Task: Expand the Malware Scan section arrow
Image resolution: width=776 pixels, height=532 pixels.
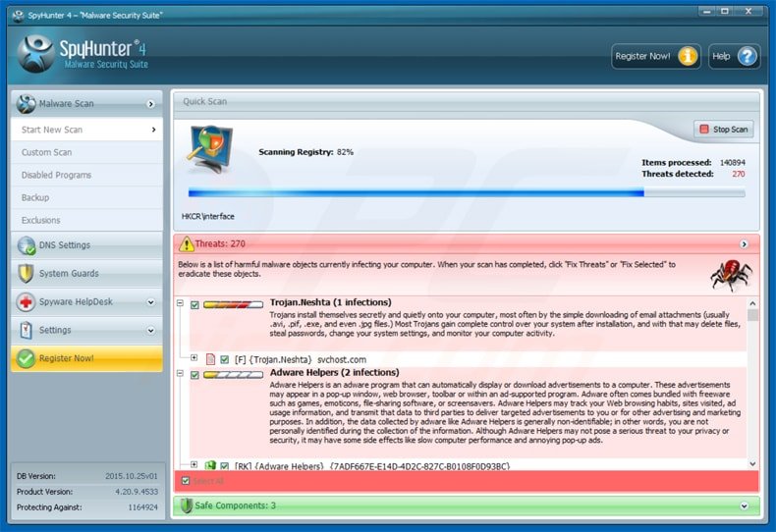Action: coord(151,104)
